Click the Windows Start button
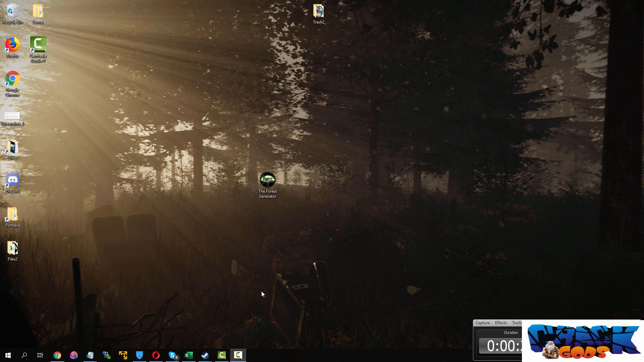The height and width of the screenshot is (362, 644). [x=8, y=355]
